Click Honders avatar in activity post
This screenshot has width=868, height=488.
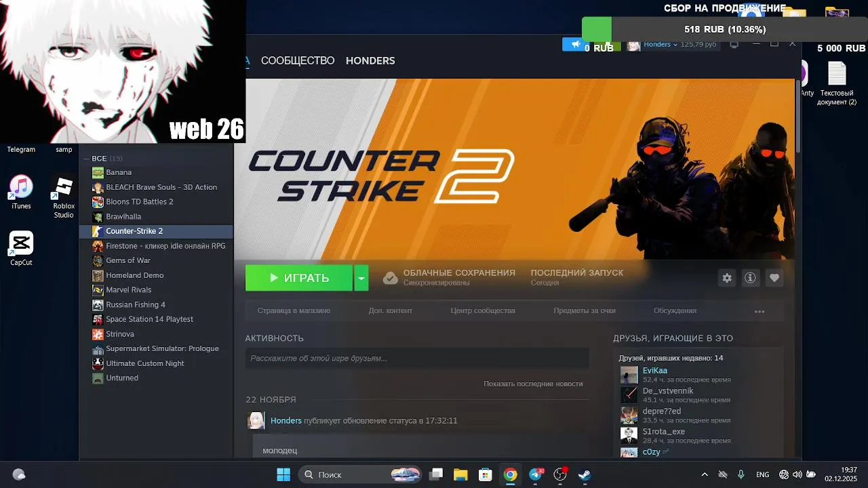tap(256, 421)
